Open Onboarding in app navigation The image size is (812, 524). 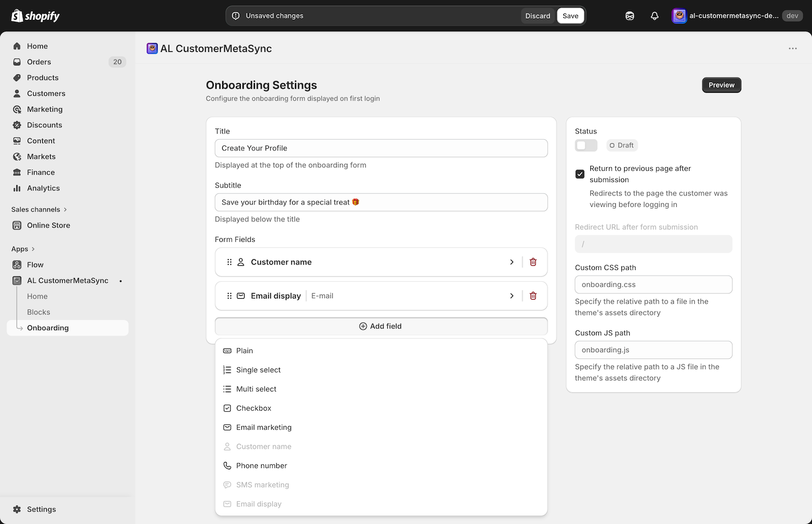click(68, 328)
